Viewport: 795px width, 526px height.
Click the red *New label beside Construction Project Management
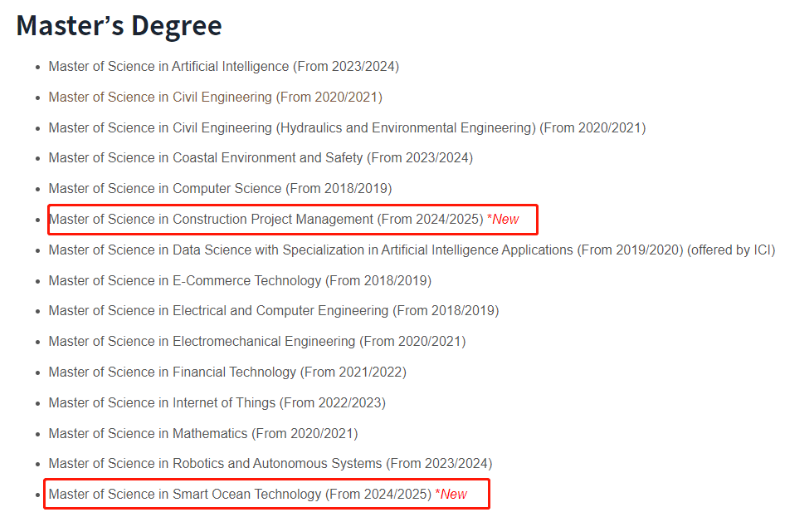pyautogui.click(x=503, y=219)
